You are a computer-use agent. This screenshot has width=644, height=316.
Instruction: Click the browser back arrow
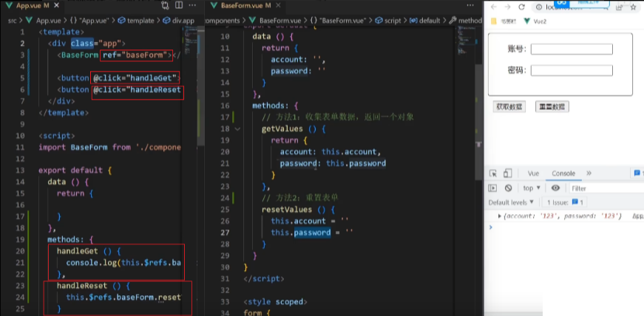coord(494,7)
